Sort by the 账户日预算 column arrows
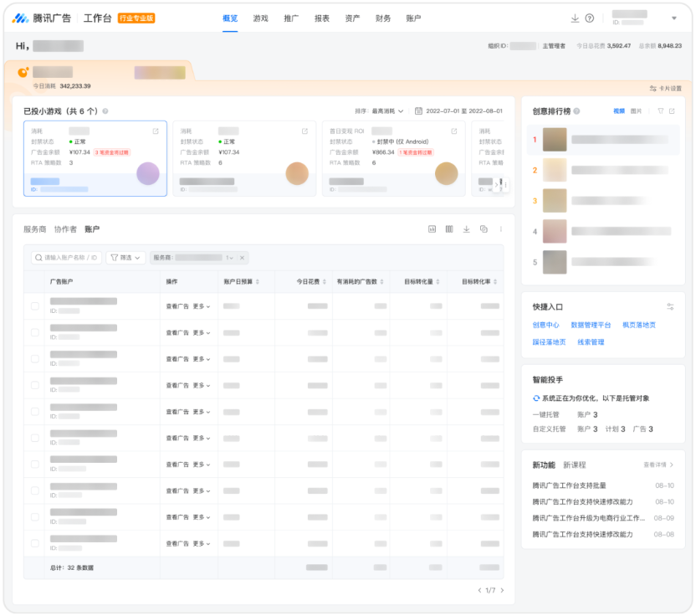The width and height of the screenshot is (696, 616). [x=258, y=281]
